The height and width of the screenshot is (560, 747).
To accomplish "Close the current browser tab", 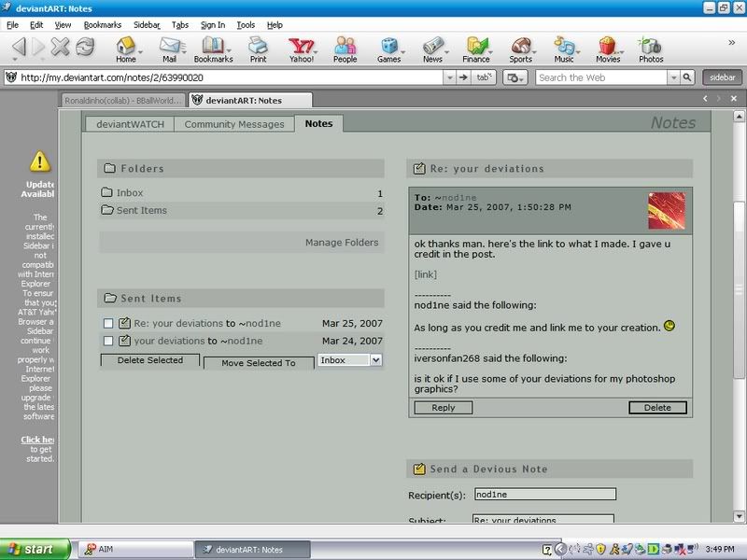I will click(x=734, y=99).
